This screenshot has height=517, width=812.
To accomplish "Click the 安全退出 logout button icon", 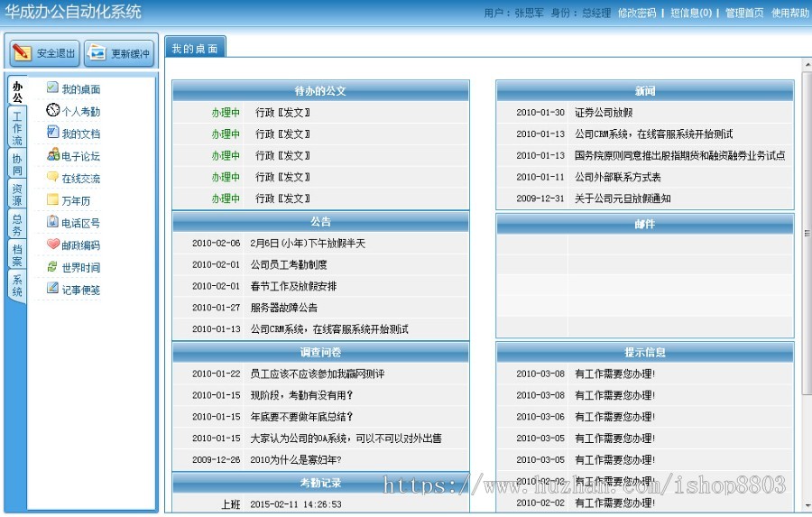I will 22,52.
